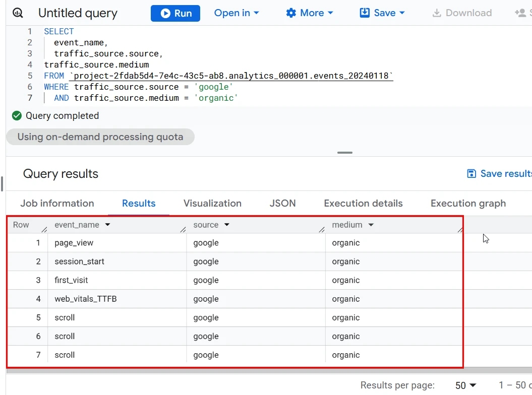Click the gear icon in the More menu

(x=291, y=13)
